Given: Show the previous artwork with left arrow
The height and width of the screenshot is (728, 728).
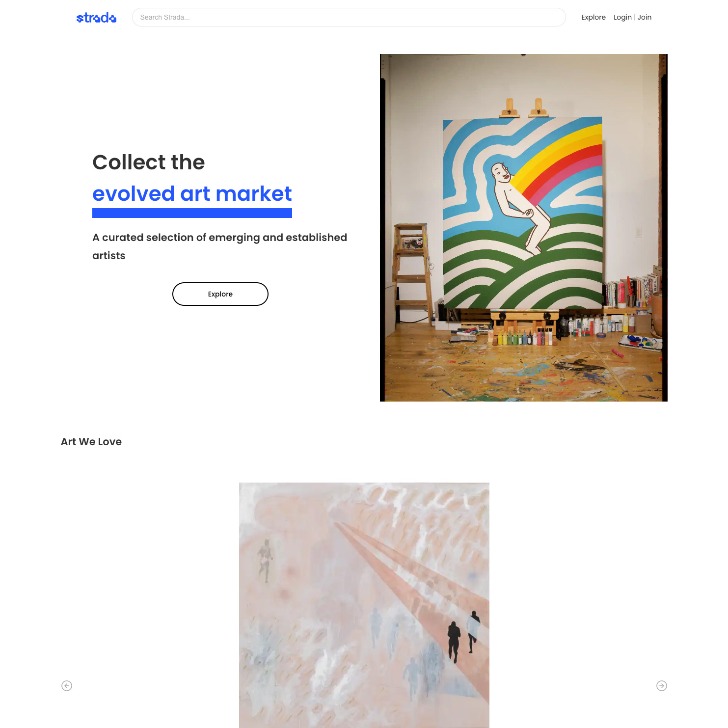Looking at the screenshot, I should [x=67, y=686].
